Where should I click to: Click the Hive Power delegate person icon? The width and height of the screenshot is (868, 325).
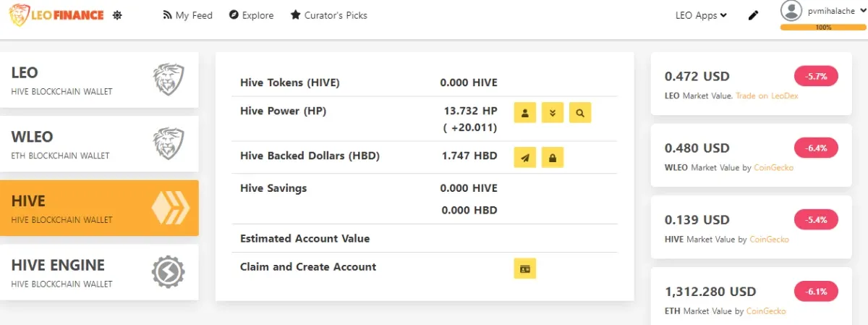(525, 113)
